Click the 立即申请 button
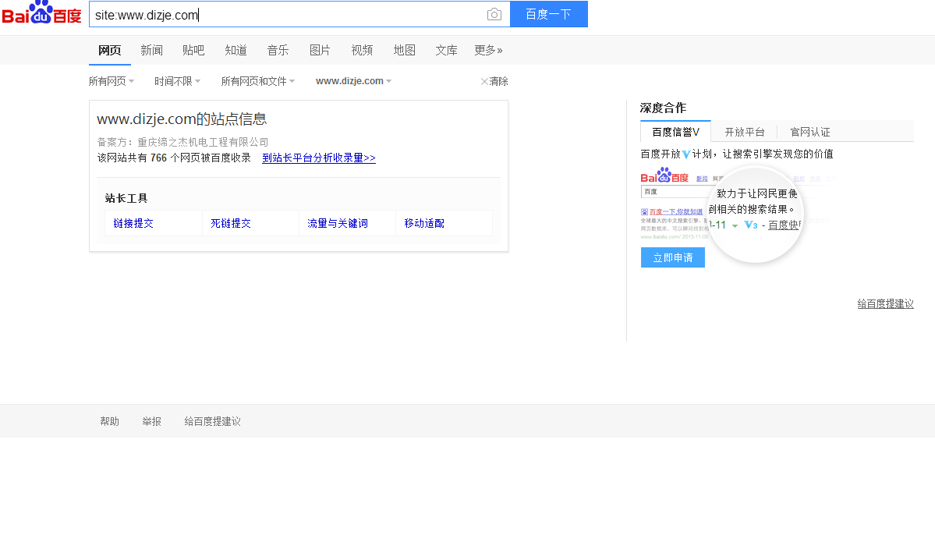This screenshot has width=935, height=560. point(672,257)
